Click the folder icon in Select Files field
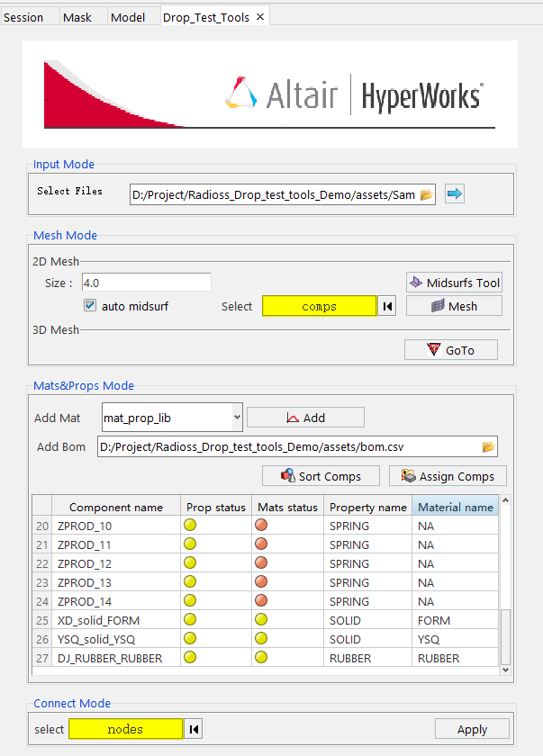The width and height of the screenshot is (543, 756). click(x=426, y=194)
